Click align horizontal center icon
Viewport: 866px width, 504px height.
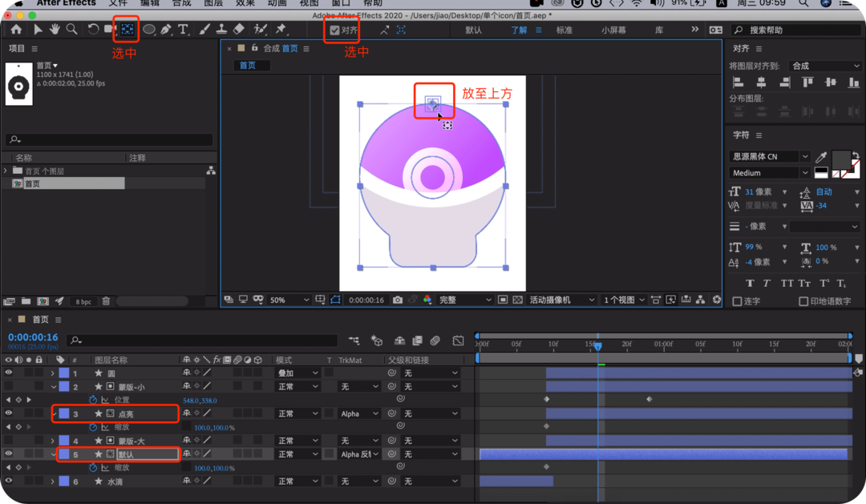pyautogui.click(x=761, y=83)
